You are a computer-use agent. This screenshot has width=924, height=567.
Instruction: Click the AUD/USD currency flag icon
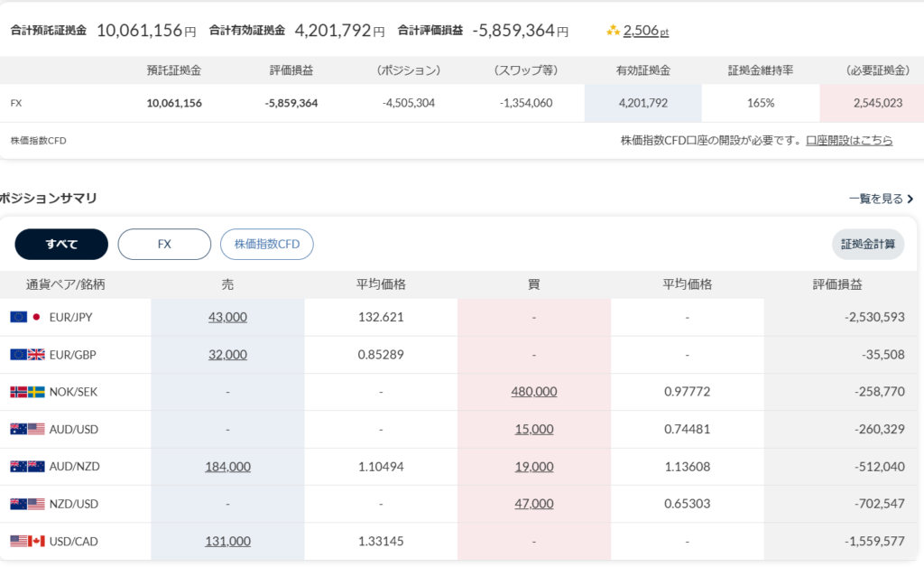pos(27,429)
